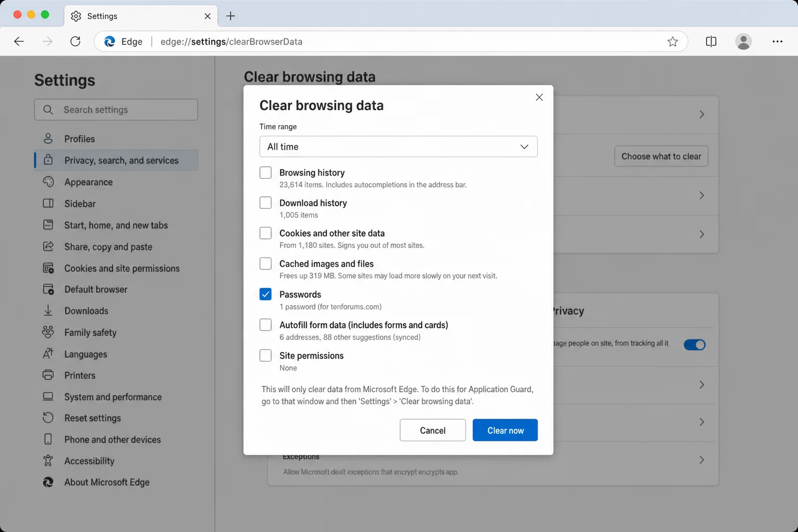Viewport: 798px width, 532px height.
Task: Click the Downloads arrow icon
Action: pyautogui.click(x=48, y=311)
